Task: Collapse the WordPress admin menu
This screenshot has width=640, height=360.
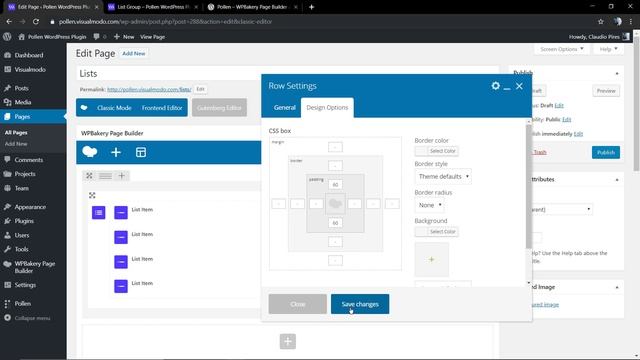Action: tap(32, 318)
